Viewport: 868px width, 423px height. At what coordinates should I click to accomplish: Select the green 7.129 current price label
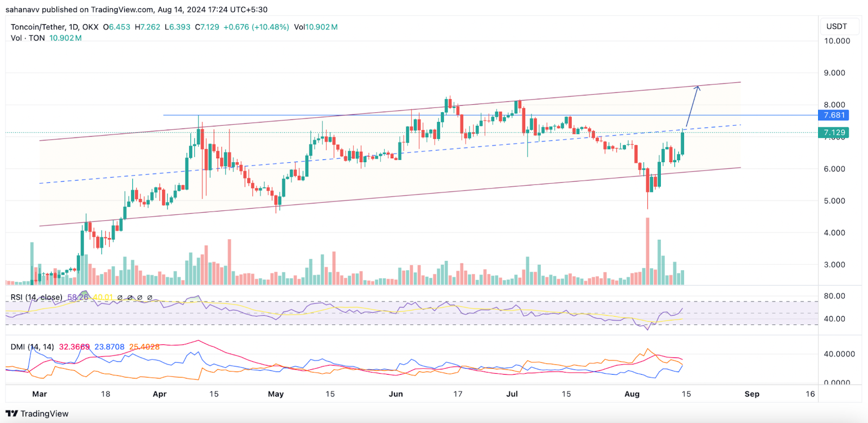(x=833, y=132)
